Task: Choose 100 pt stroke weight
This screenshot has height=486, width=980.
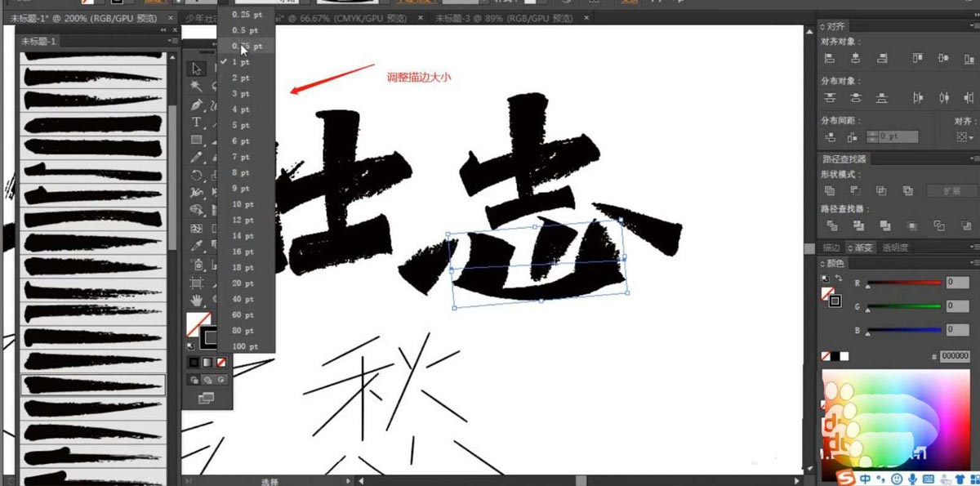Action: coord(244,346)
